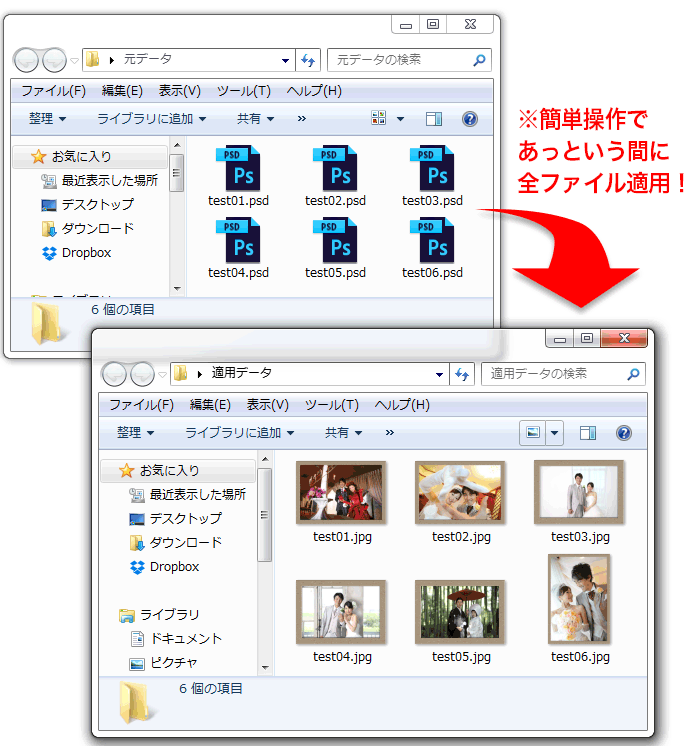
Task: Open test01.psd Photoshop file icon
Action: click(x=238, y=168)
